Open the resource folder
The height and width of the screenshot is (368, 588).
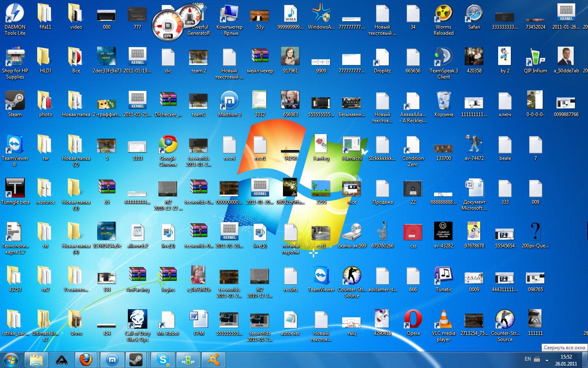pos(46,191)
